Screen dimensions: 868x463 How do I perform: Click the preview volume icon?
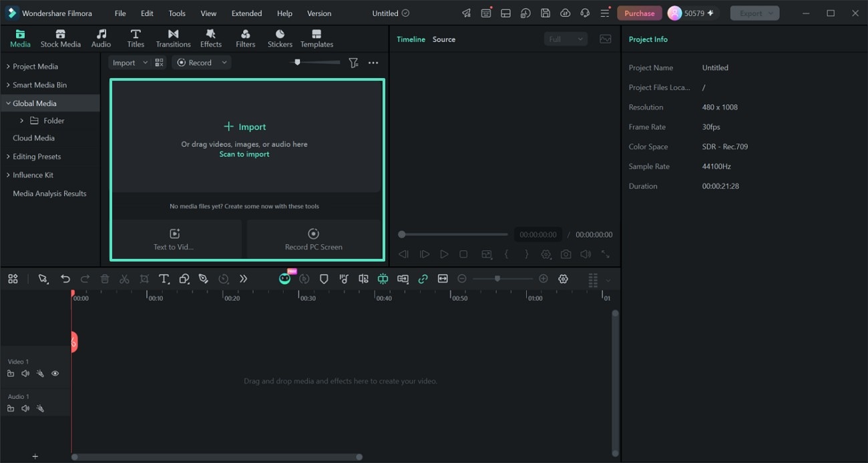pyautogui.click(x=586, y=254)
